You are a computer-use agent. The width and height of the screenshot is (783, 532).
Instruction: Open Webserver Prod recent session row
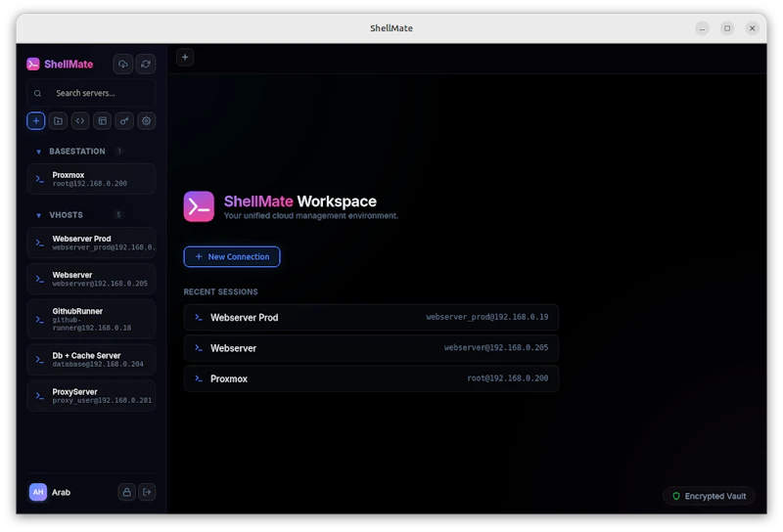(x=371, y=318)
